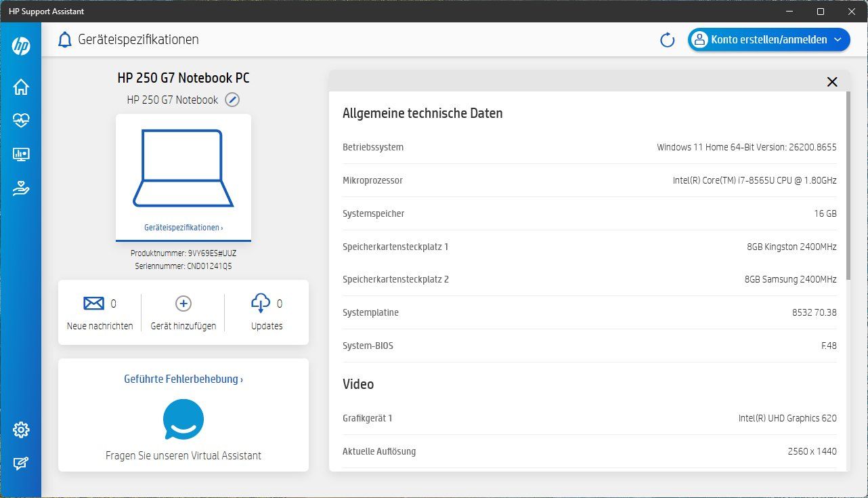This screenshot has width=868, height=498.
Task: Click the HP logo icon
Action: [x=21, y=46]
